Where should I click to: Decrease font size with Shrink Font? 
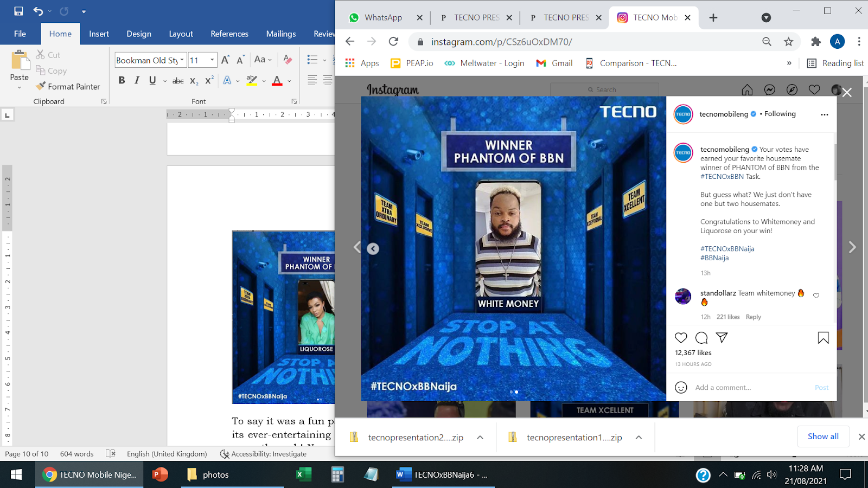click(x=241, y=60)
